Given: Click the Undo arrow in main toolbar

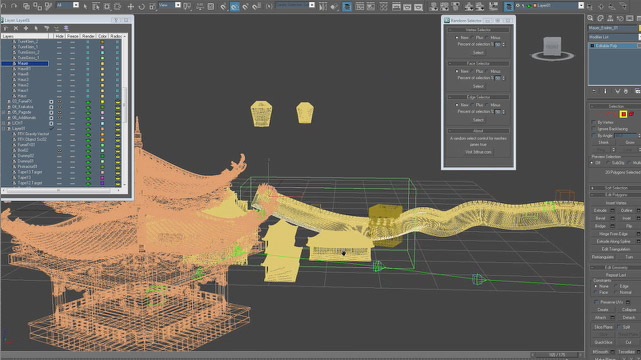Looking at the screenshot, I should point(3,6).
